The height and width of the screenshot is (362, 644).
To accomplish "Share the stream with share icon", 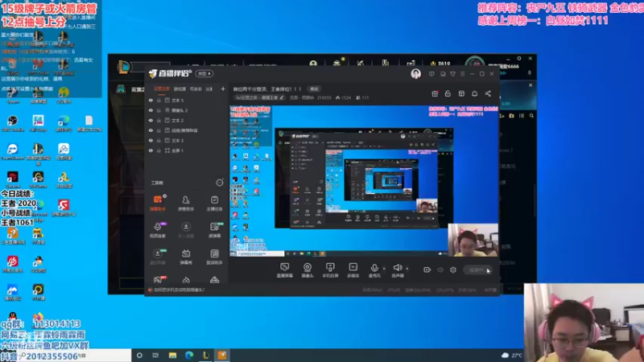I will pos(488,93).
